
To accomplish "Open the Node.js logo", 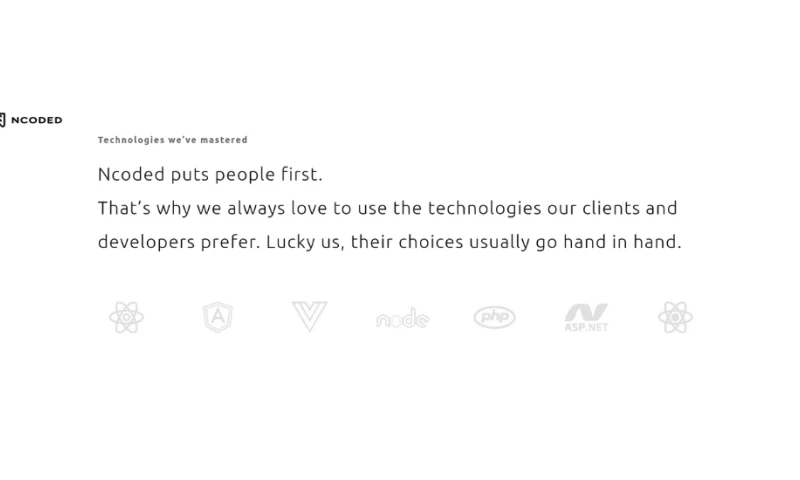I will (x=402, y=319).
